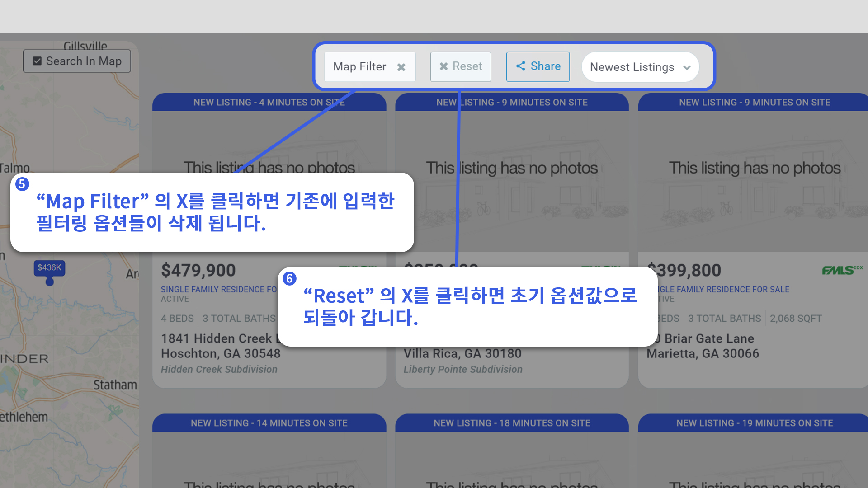The height and width of the screenshot is (488, 868).
Task: Click the numbered badge 5 on the annotation
Action: [23, 184]
